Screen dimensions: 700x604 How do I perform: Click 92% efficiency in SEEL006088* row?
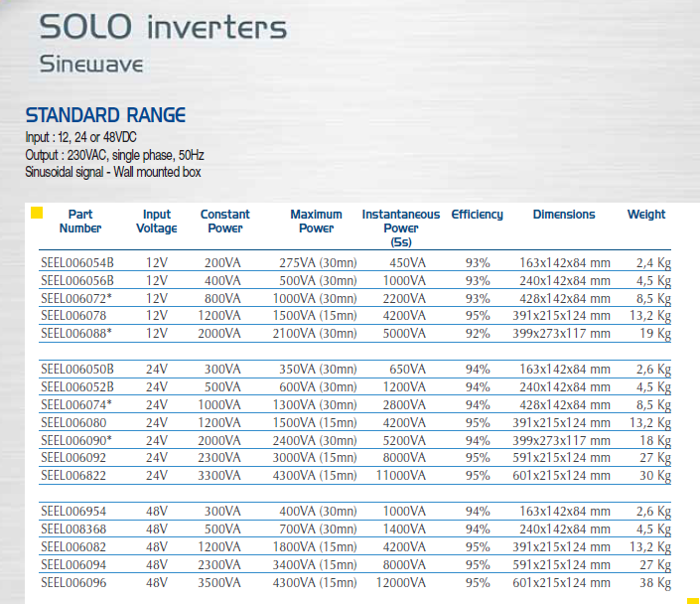[478, 333]
